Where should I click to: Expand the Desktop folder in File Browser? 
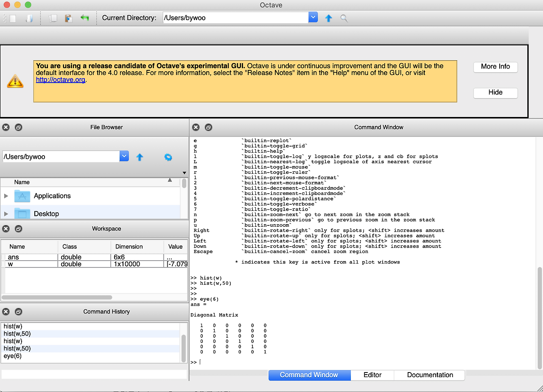click(7, 214)
